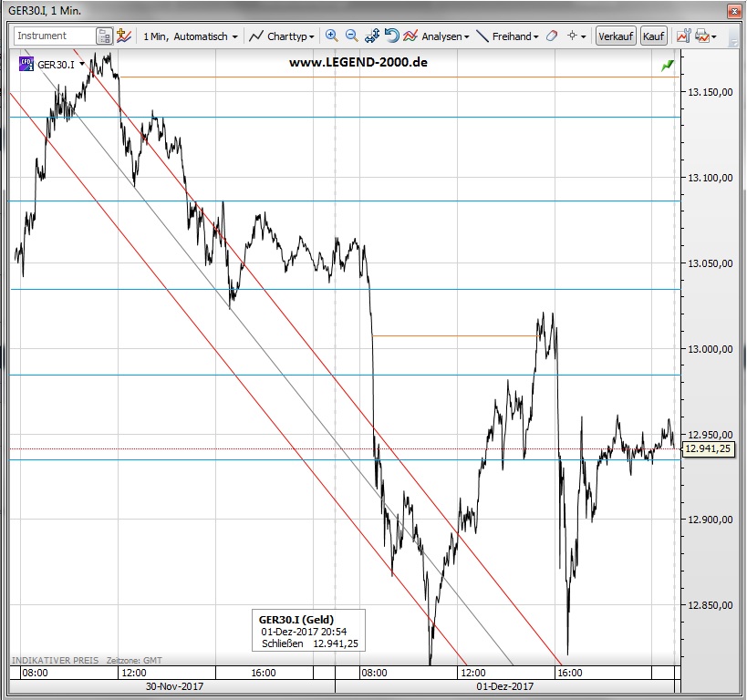Click the zoom out magnifier icon
747x700 pixels.
[351, 36]
